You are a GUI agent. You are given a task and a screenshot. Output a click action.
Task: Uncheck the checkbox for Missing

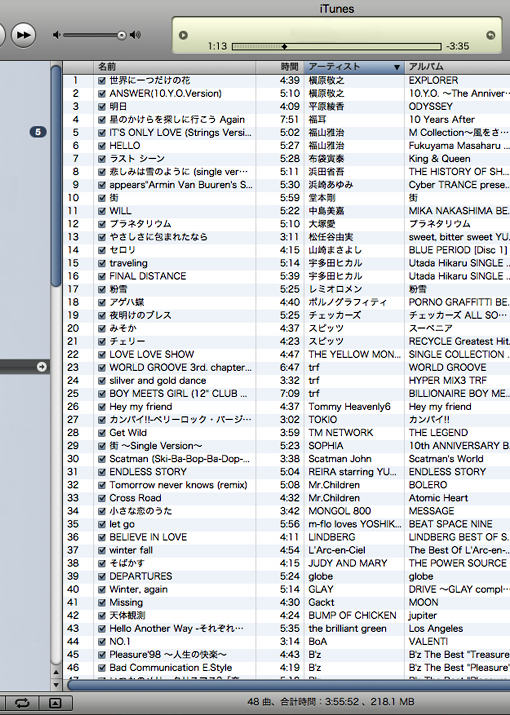coord(102,603)
